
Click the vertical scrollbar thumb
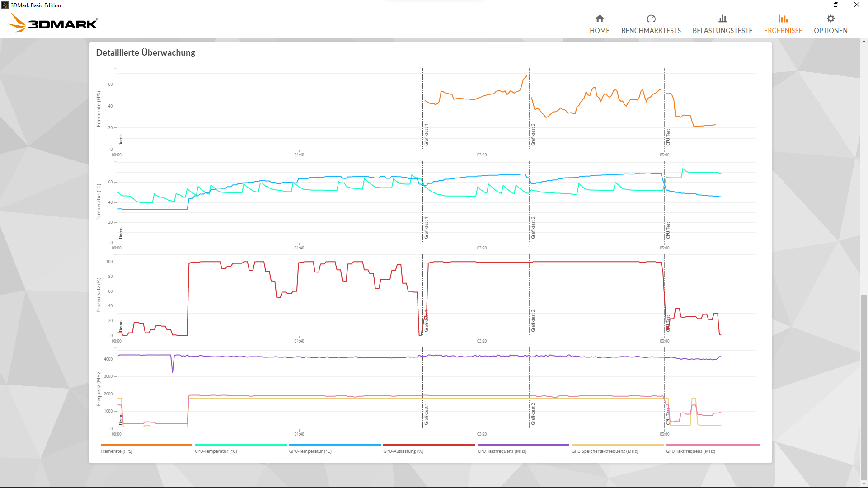click(x=863, y=386)
